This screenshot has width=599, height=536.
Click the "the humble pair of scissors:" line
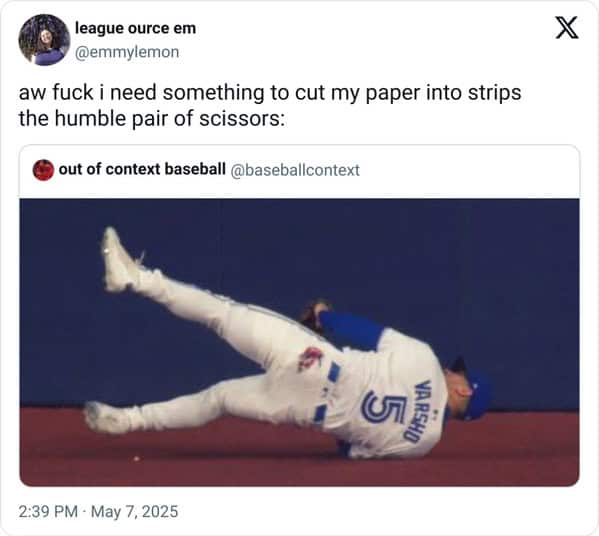click(x=152, y=119)
